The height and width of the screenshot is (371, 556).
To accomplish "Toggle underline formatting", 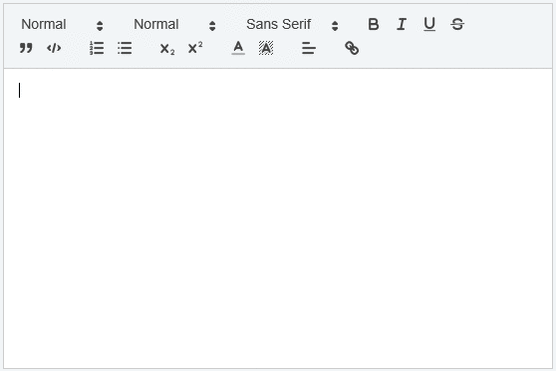I will 429,24.
